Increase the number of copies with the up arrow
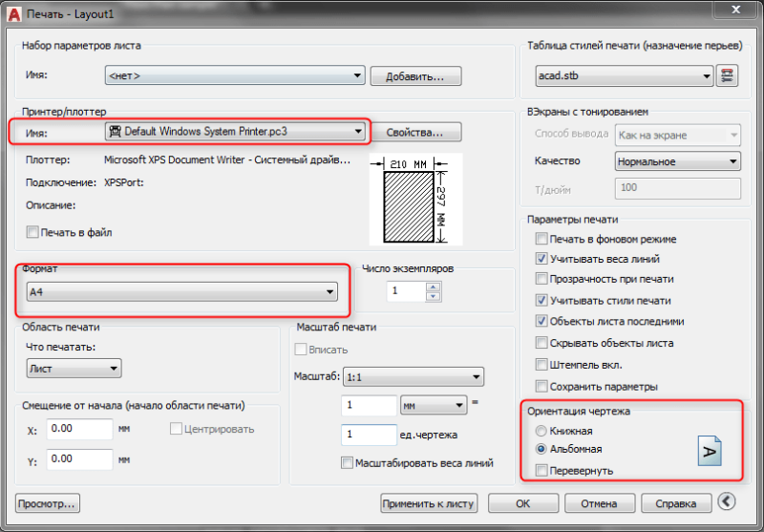Image resolution: width=764 pixels, height=532 pixels. coord(434,287)
